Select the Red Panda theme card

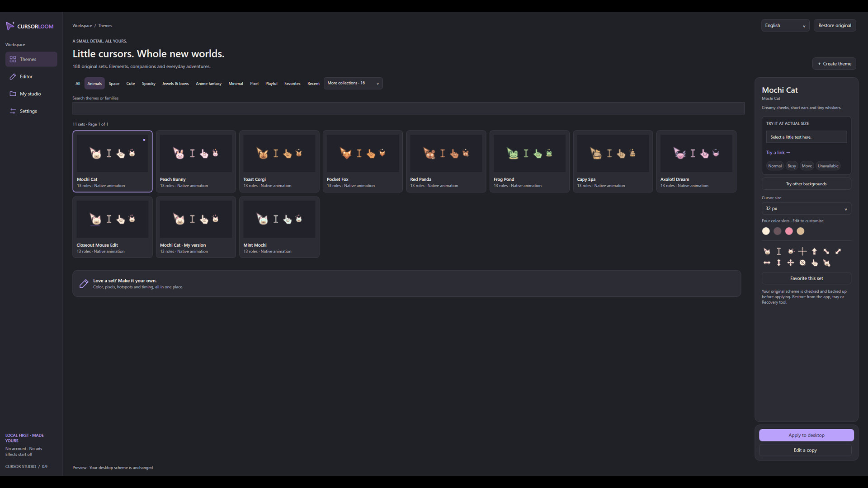[446, 161]
